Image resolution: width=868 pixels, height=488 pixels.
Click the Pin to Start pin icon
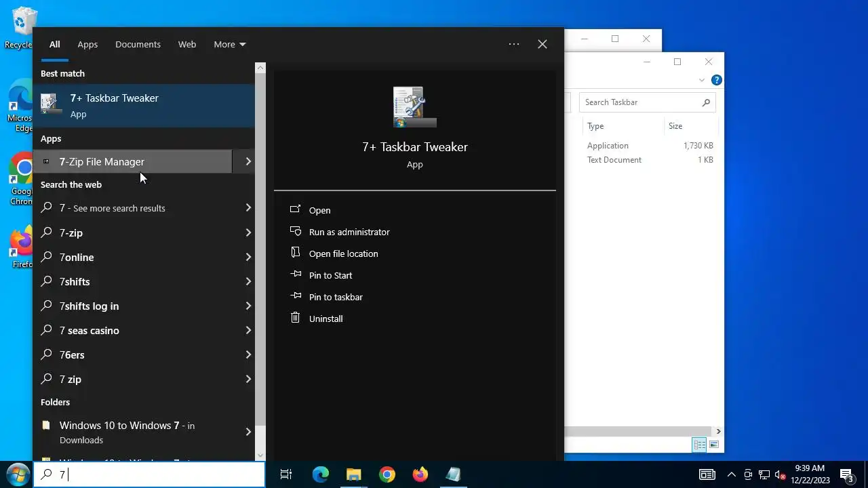coord(295,274)
